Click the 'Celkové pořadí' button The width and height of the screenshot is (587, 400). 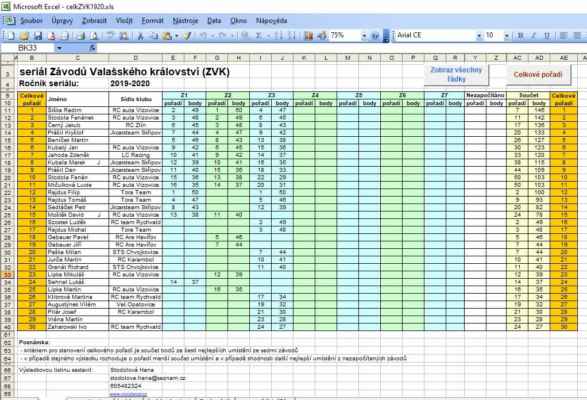[x=538, y=75]
